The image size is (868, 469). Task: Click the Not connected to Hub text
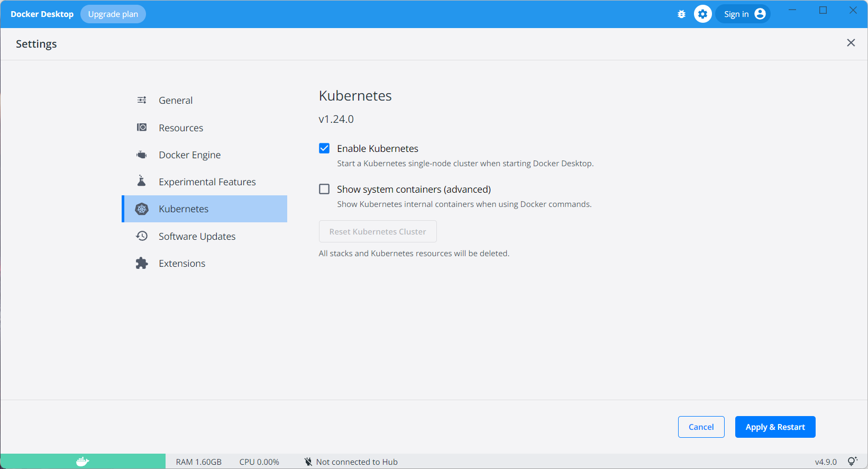[x=357, y=462]
